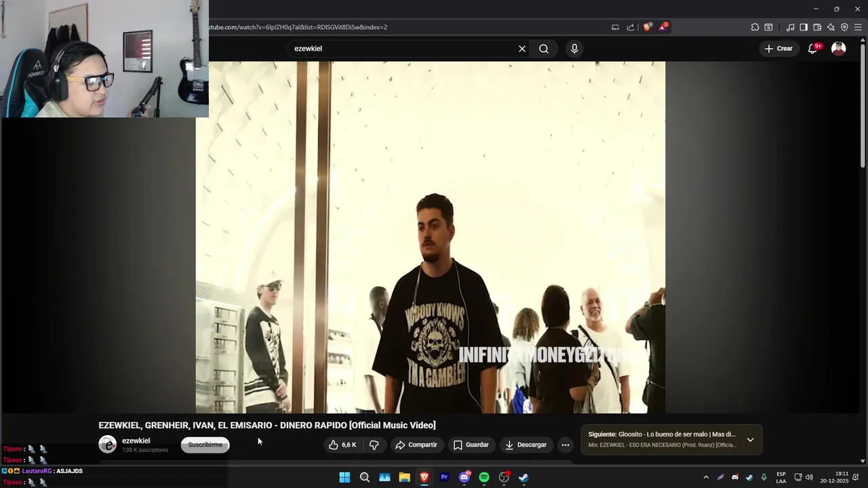
Task: Open the YouTube account avatar menu
Action: click(839, 49)
